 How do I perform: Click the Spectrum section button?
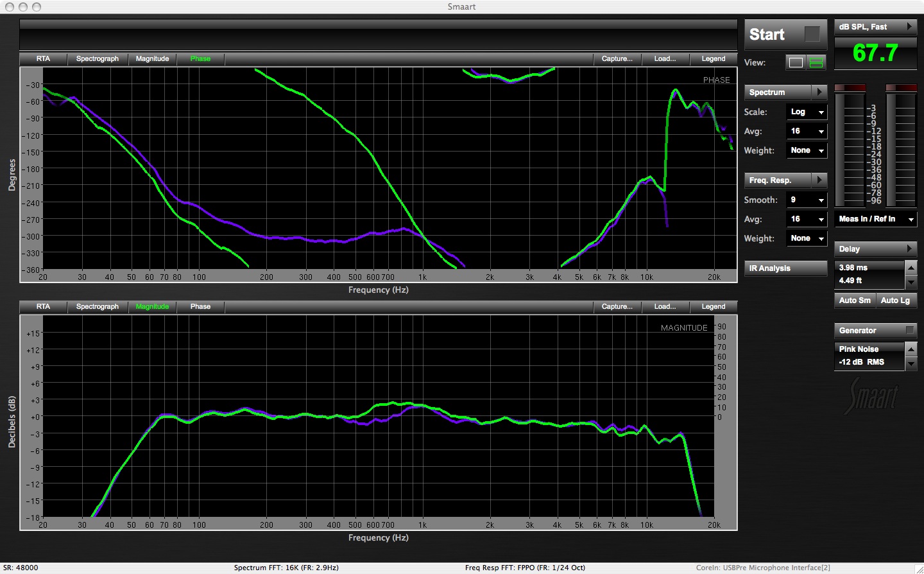[778, 92]
